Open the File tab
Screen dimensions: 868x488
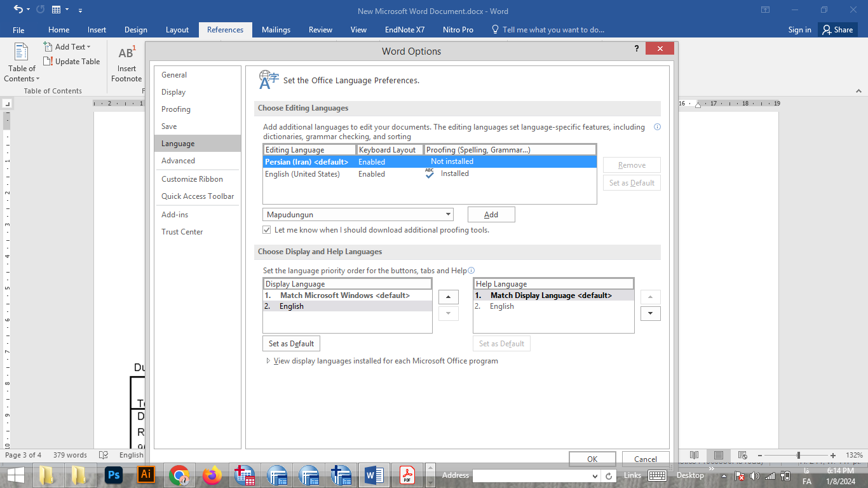18,30
